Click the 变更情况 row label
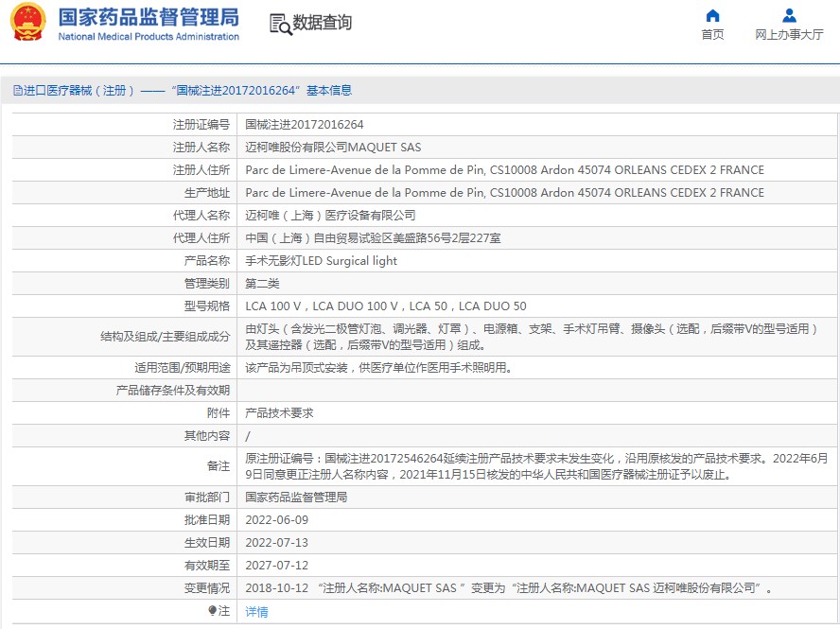The height and width of the screenshot is (629, 840). coord(207,587)
